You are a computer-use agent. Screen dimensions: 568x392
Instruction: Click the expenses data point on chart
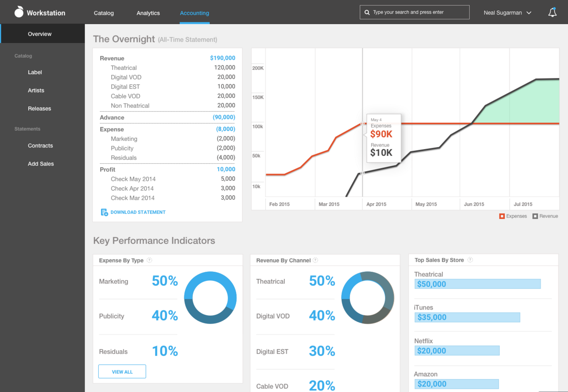click(x=362, y=123)
